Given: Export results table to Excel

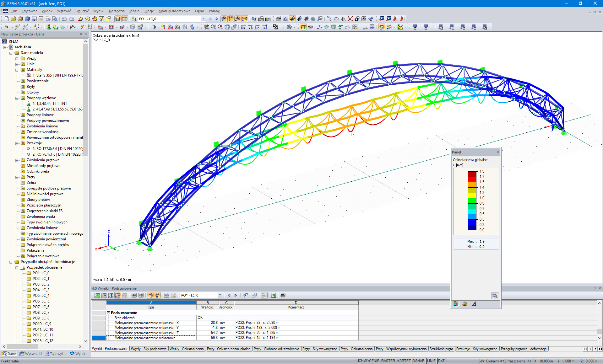Looking at the screenshot, I should 274,295.
